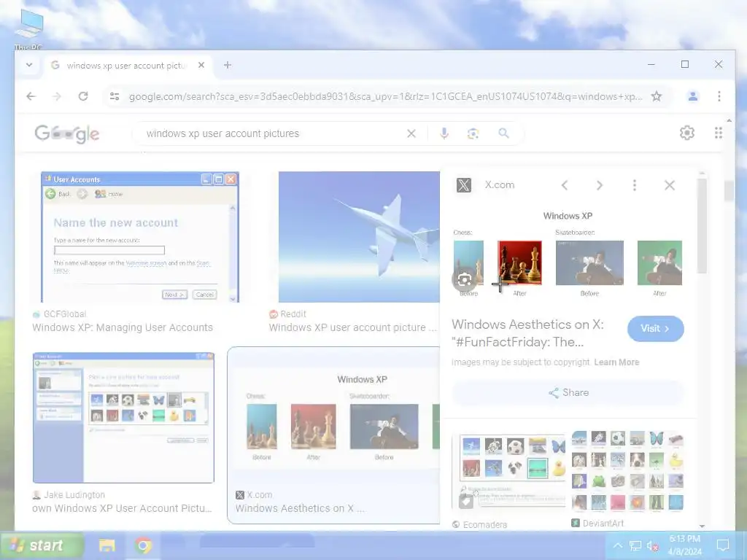Click the address bar URL

(385, 97)
